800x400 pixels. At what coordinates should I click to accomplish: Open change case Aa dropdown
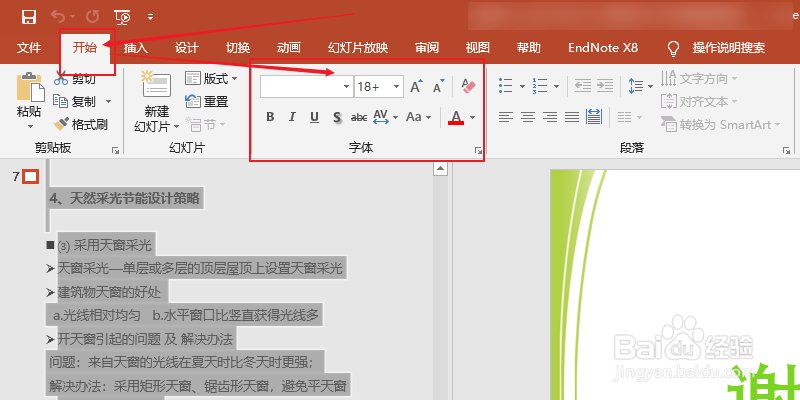pyautogui.click(x=419, y=117)
